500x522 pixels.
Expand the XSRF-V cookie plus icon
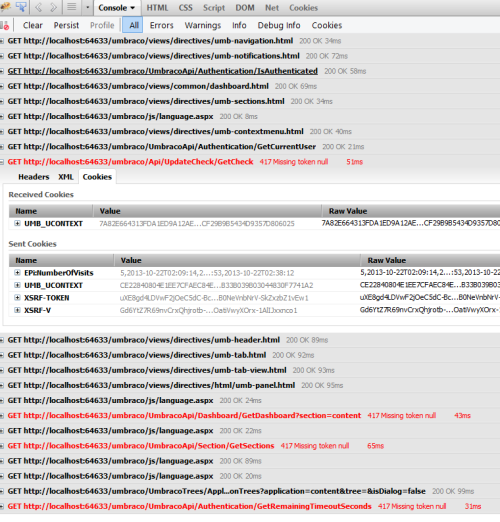pyautogui.click(x=17, y=310)
